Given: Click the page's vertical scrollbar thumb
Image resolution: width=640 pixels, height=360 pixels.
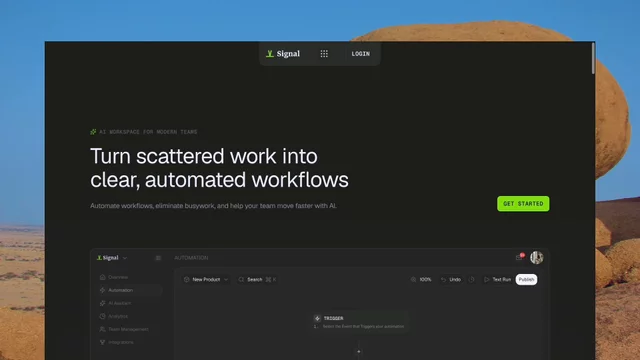Looking at the screenshot, I should (x=593, y=58).
